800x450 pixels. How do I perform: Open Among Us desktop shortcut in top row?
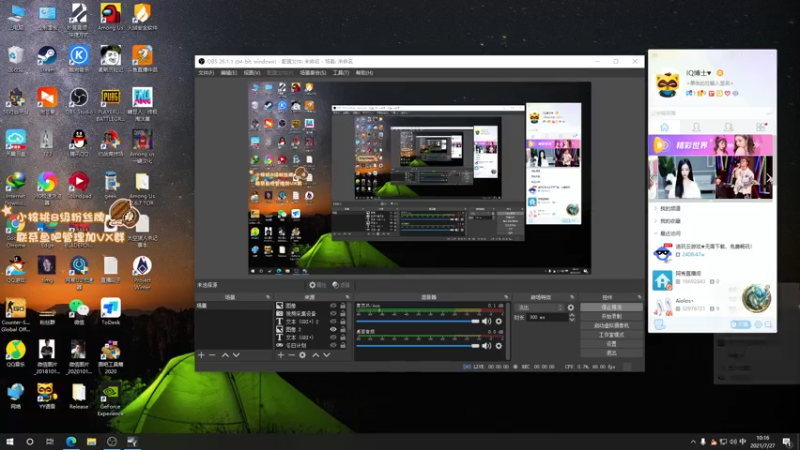110,17
